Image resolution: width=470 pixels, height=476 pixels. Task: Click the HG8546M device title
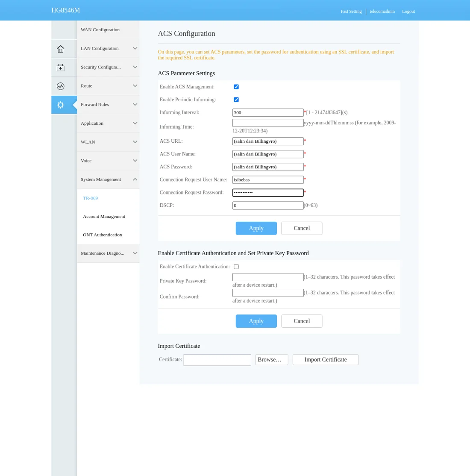click(x=65, y=10)
